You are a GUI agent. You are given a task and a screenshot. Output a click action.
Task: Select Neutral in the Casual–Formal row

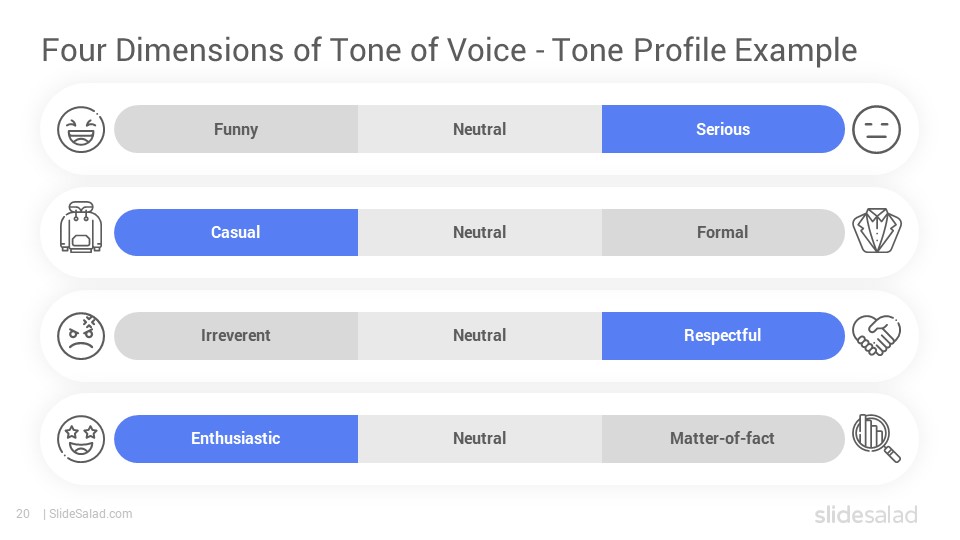pyautogui.click(x=480, y=232)
